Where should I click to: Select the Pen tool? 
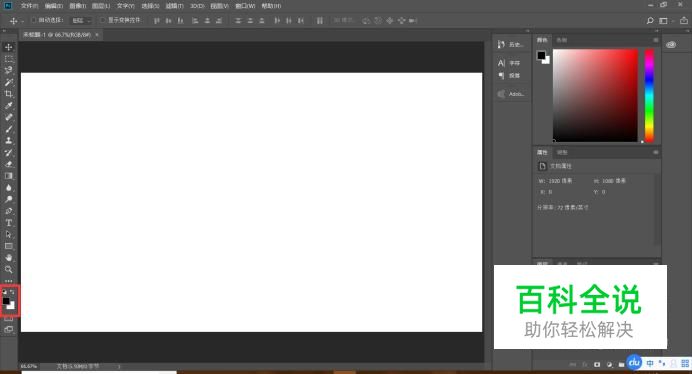tap(8, 211)
